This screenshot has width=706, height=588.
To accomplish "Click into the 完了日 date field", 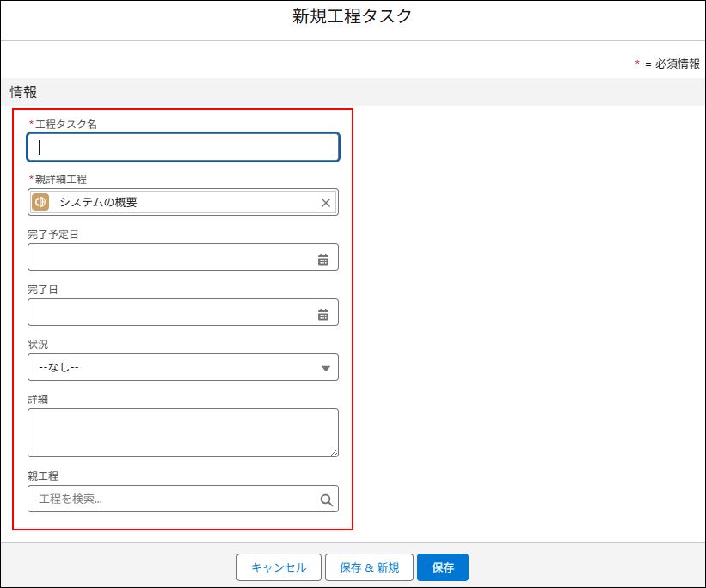I will tap(168, 312).
